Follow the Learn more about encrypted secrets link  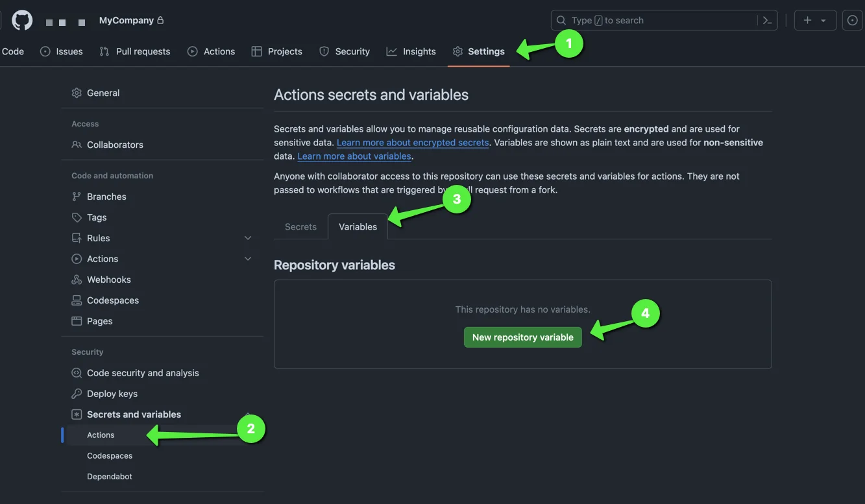click(413, 142)
